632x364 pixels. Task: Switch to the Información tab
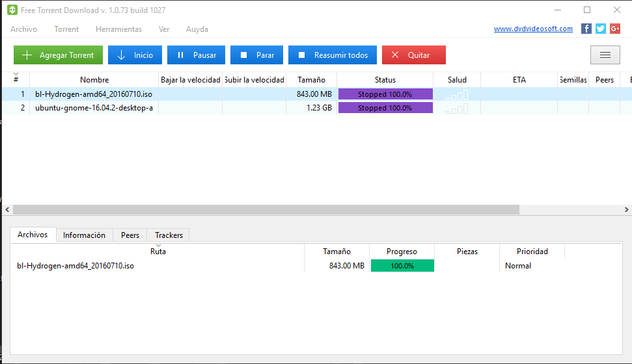(x=84, y=235)
